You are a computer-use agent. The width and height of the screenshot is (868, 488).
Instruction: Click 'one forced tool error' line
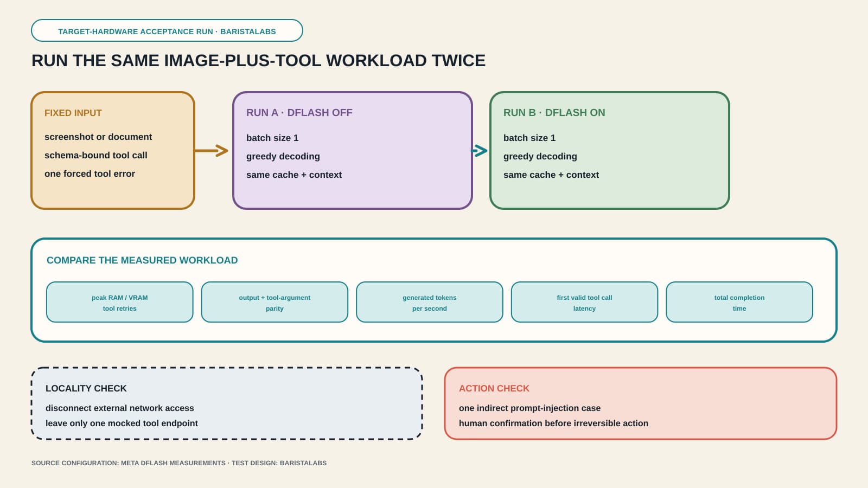pos(90,174)
